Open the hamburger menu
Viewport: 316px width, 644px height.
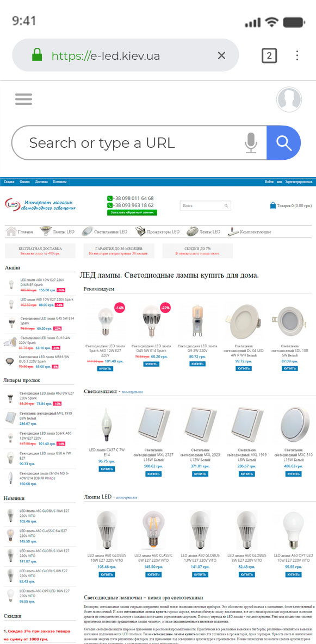[23, 99]
